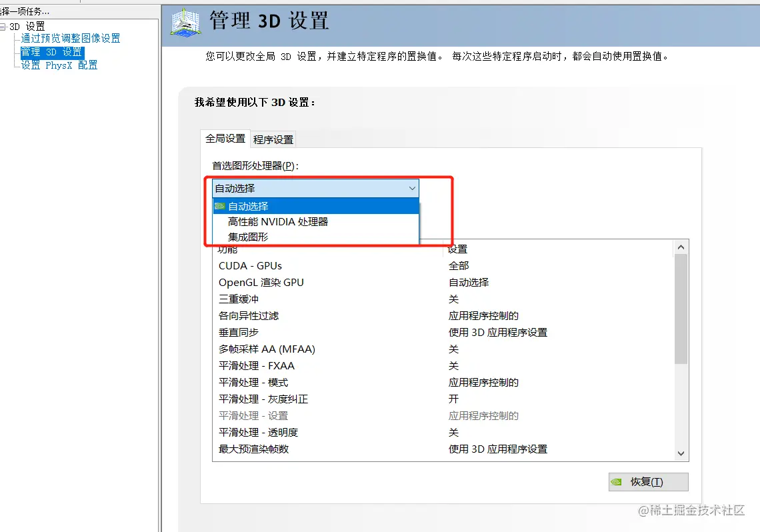Click the settings list scroll-down arrow
The image size is (760, 532).
[x=681, y=453]
